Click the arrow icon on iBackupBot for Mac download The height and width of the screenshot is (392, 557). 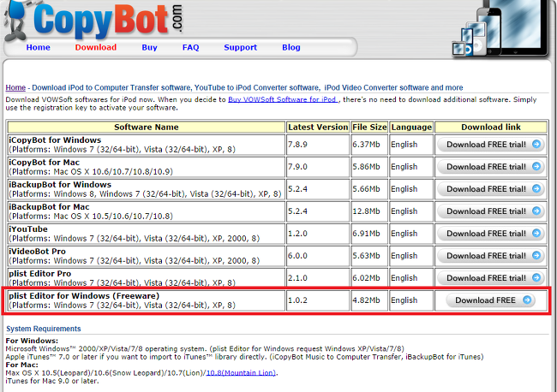[536, 211]
